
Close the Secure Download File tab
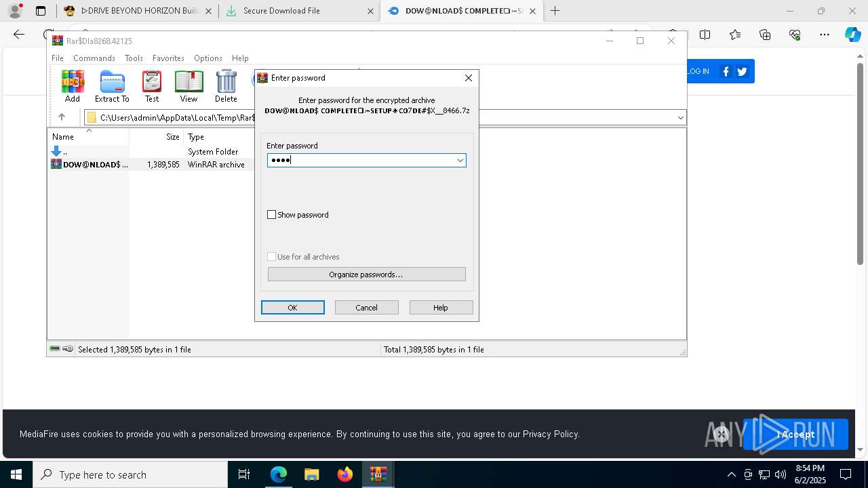coord(370,11)
